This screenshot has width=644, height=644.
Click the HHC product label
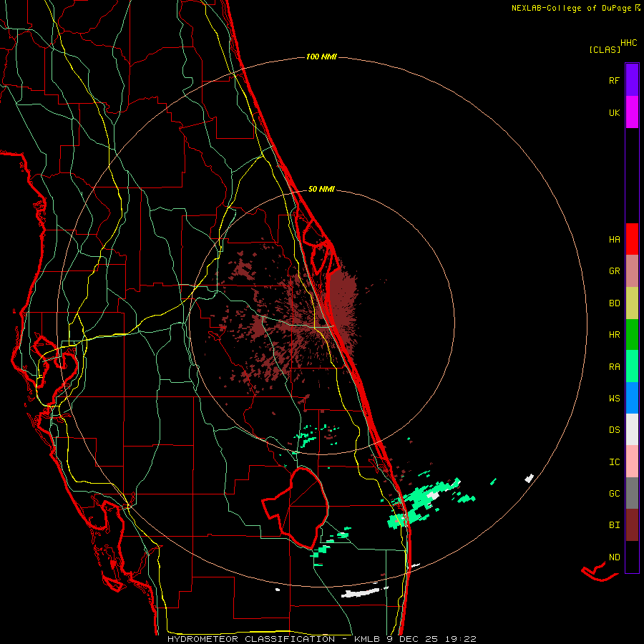pos(628,43)
